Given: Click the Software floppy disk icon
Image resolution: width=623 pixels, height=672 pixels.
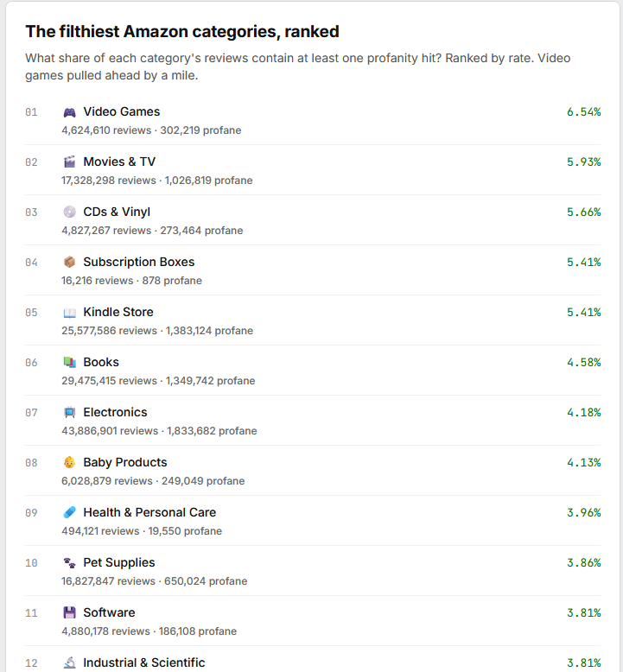Looking at the screenshot, I should point(69,613).
